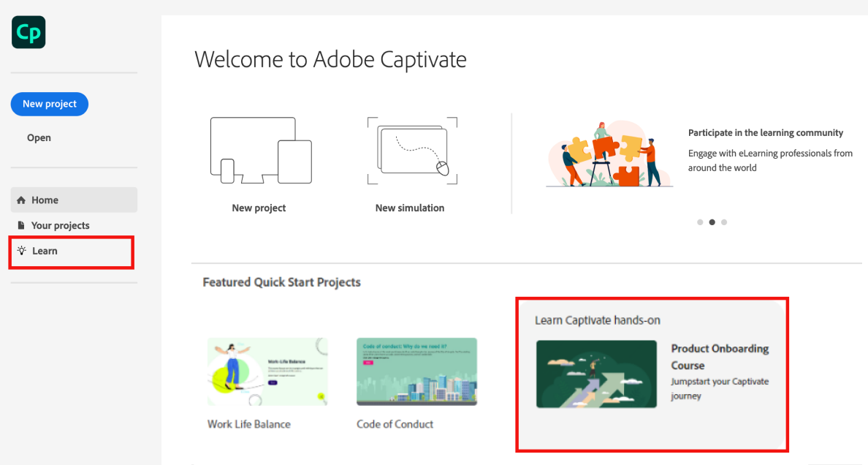Open the Product Onboarding Course thumbnail
Viewport: 868px width, 465px height.
click(596, 374)
